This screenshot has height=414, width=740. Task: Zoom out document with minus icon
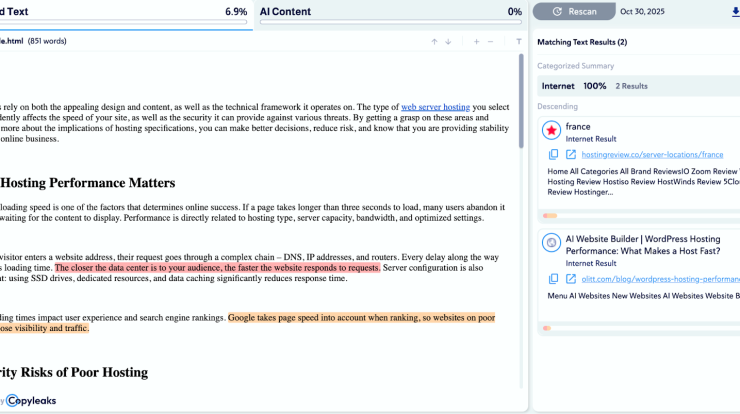pyautogui.click(x=490, y=42)
